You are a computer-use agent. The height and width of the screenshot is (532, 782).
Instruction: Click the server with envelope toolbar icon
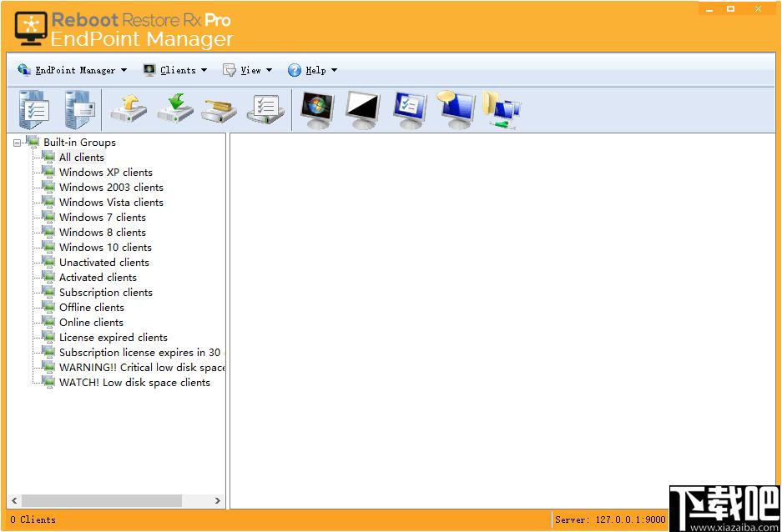coord(80,109)
